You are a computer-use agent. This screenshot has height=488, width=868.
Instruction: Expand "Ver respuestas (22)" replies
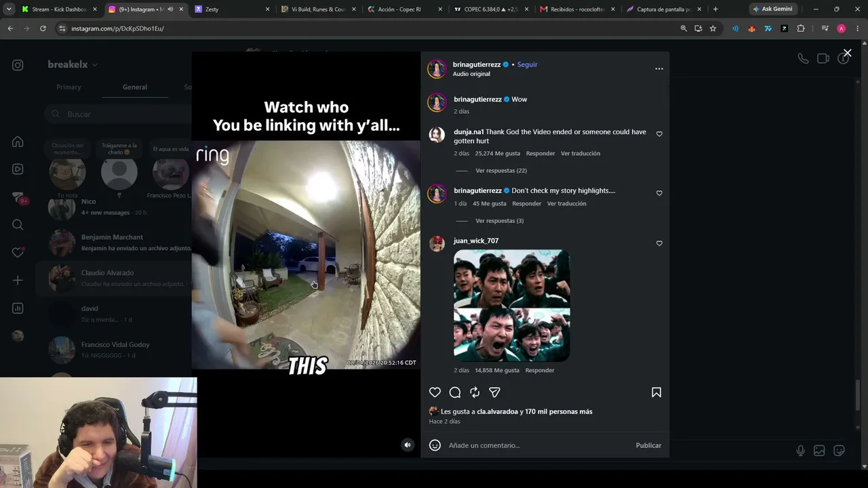pos(501,171)
